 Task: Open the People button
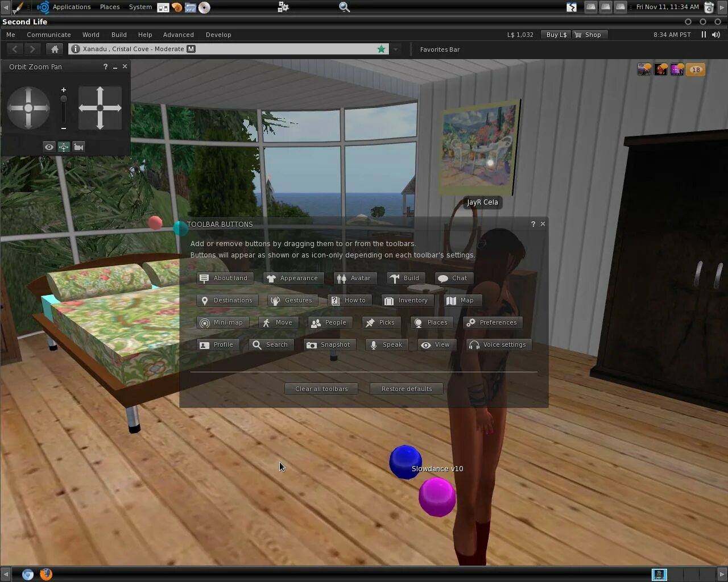click(x=330, y=323)
